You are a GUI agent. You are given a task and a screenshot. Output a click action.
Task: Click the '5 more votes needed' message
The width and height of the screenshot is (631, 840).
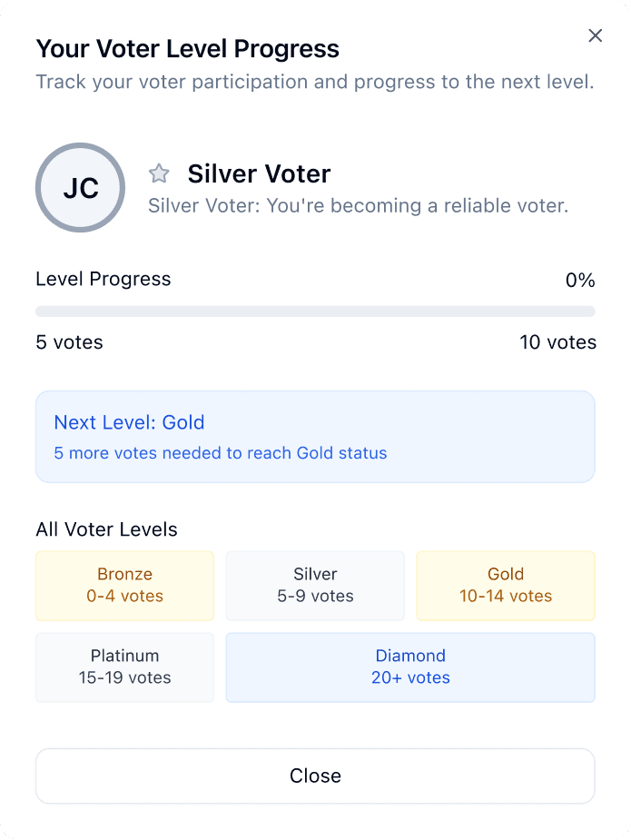click(221, 453)
